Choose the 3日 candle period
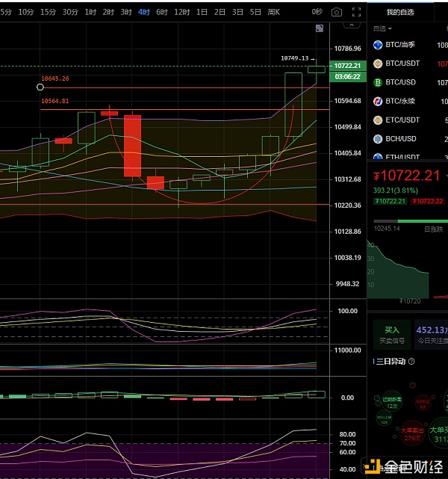The height and width of the screenshot is (479, 448). [x=237, y=12]
